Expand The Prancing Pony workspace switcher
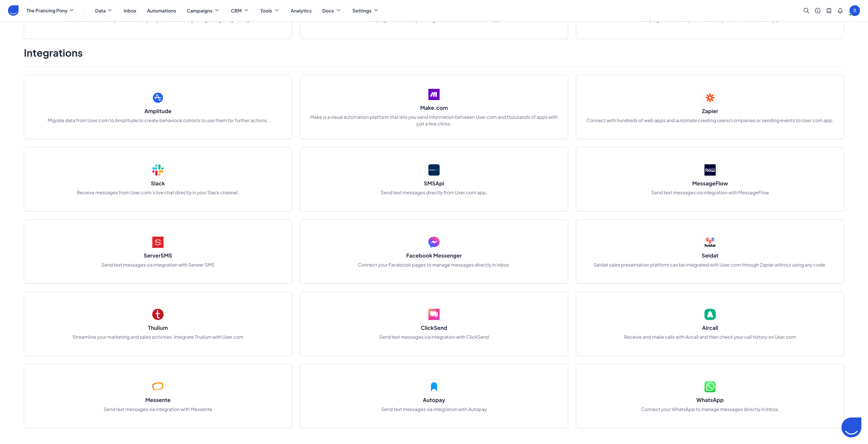 (50, 11)
